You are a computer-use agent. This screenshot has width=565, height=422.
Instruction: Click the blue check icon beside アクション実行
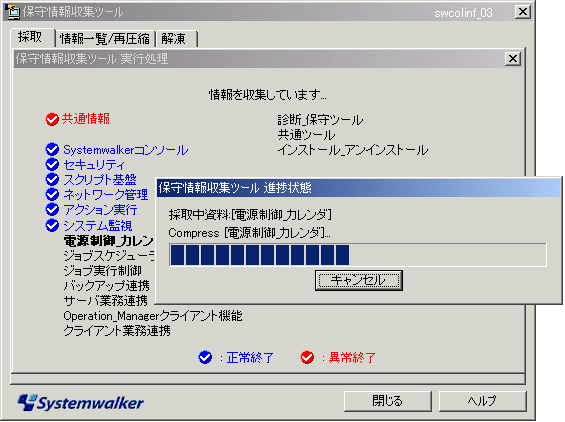click(52, 209)
